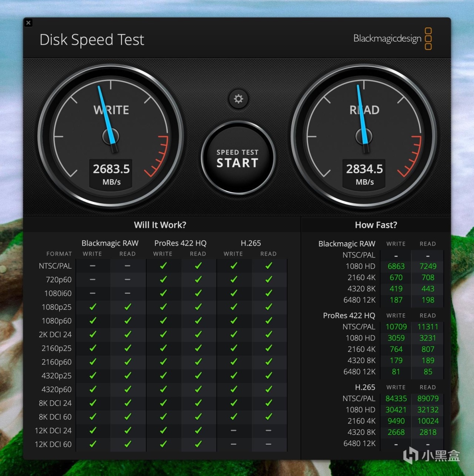
Task: Click the H.265 2160 4K read value 10024
Action: [428, 421]
